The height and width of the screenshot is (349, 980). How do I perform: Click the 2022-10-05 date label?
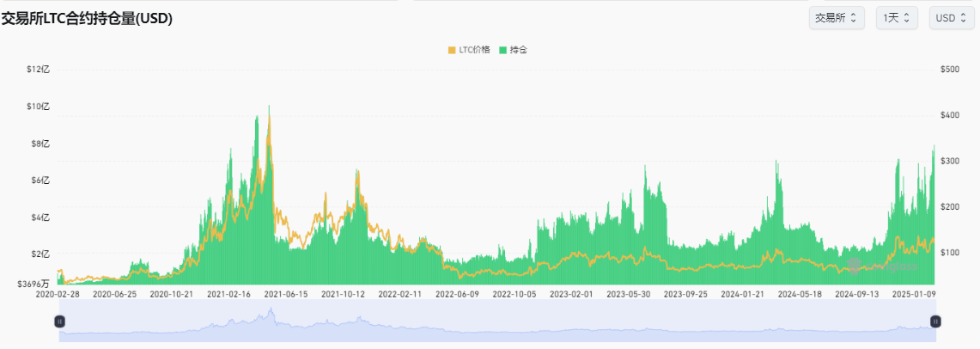(x=514, y=293)
